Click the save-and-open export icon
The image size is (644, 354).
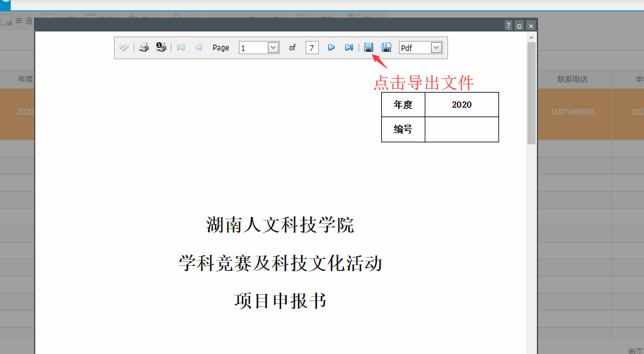[x=386, y=48]
